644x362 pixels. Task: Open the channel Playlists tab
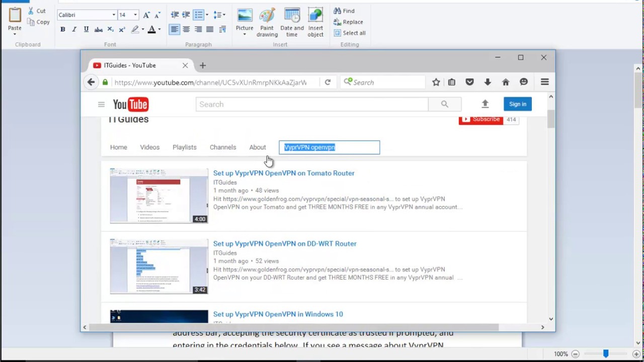(x=185, y=147)
